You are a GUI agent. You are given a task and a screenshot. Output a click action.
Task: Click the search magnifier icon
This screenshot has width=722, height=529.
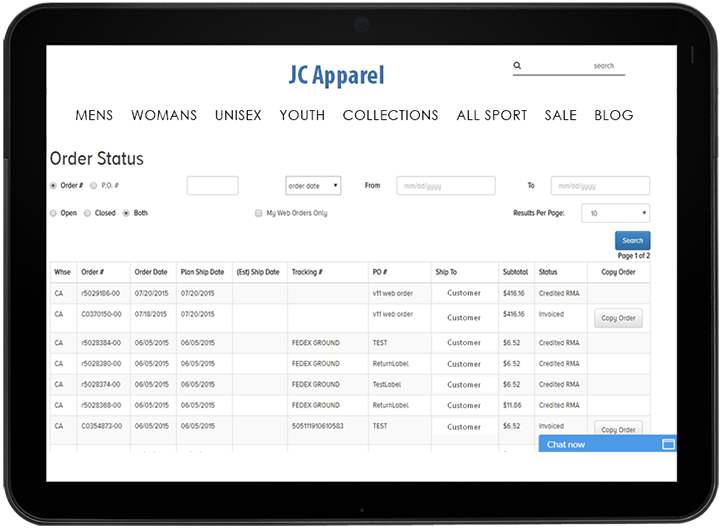[517, 66]
